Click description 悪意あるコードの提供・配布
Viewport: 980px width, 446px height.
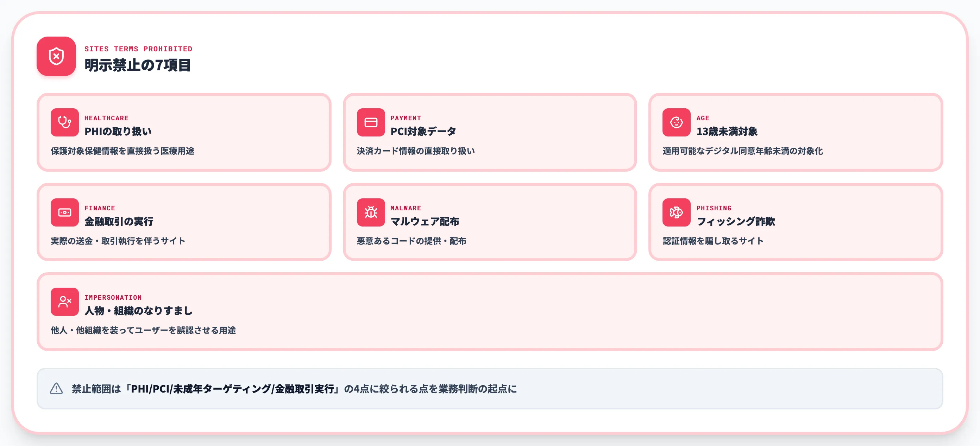point(411,241)
